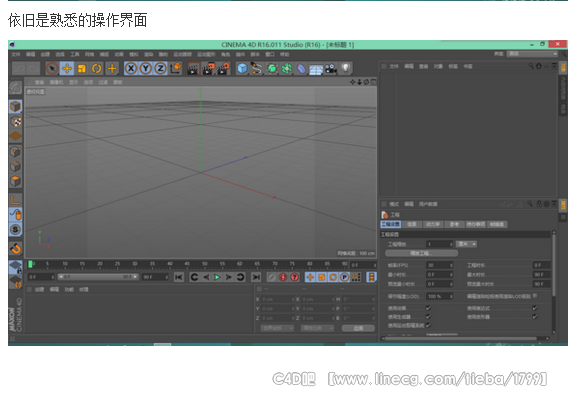The width and height of the screenshot is (573, 396).
Task: Select Model mode cube in left sidebar
Action: [x=15, y=106]
